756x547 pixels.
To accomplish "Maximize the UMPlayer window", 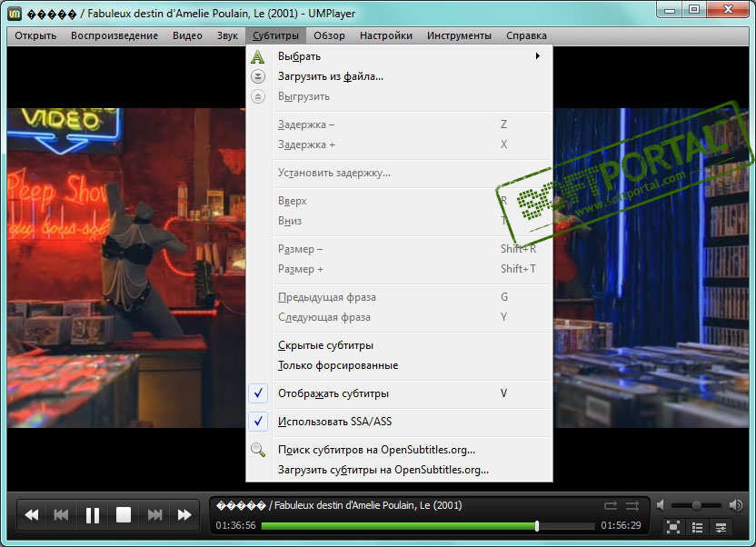I will [x=694, y=10].
